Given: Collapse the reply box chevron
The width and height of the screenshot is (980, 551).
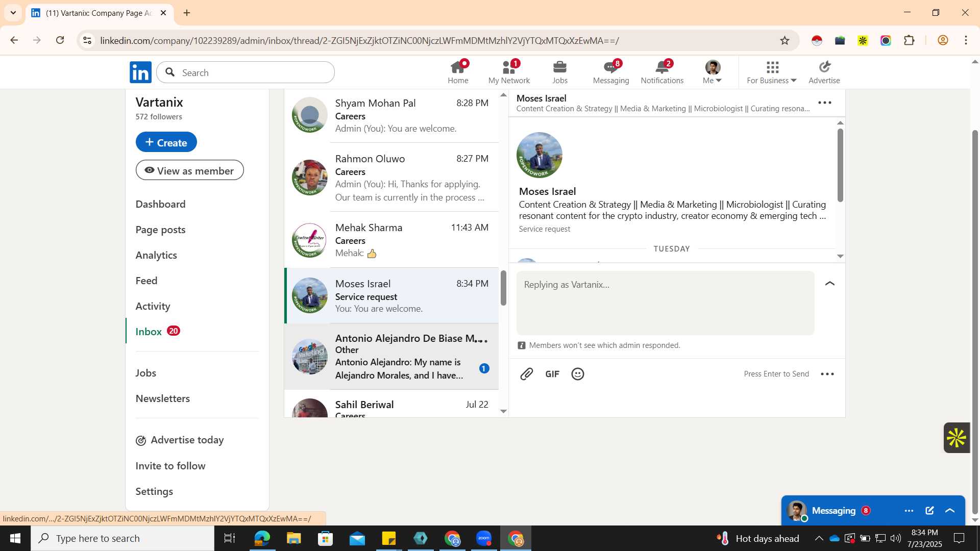Looking at the screenshot, I should (x=830, y=284).
